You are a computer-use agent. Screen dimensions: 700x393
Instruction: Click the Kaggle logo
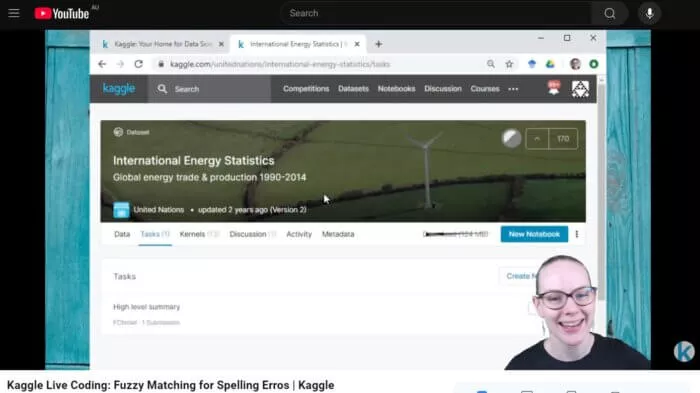tap(119, 88)
